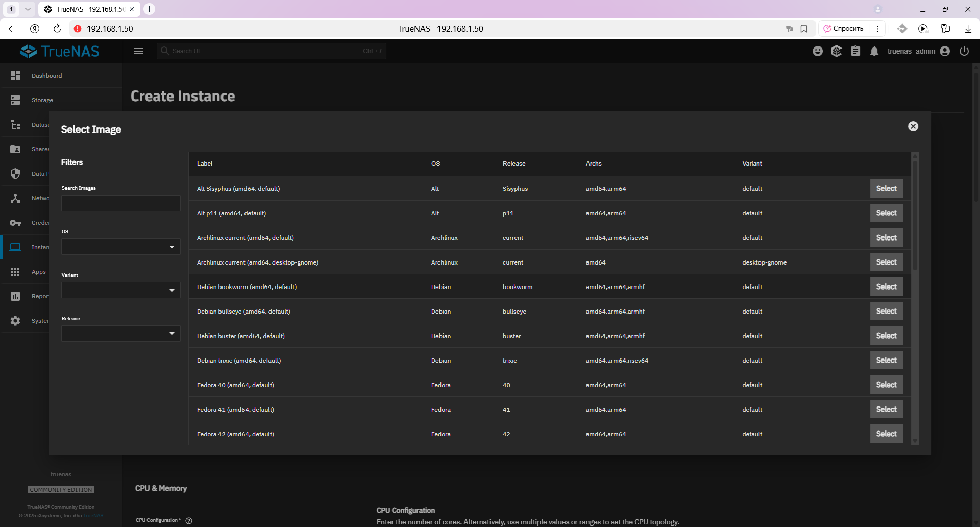The height and width of the screenshot is (527, 980).
Task: Click the Release column header
Action: [x=514, y=164]
